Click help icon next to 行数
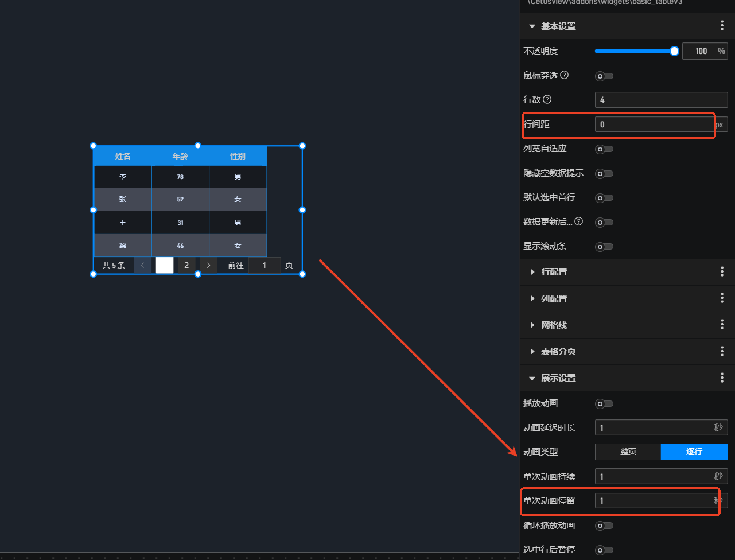 coord(547,100)
